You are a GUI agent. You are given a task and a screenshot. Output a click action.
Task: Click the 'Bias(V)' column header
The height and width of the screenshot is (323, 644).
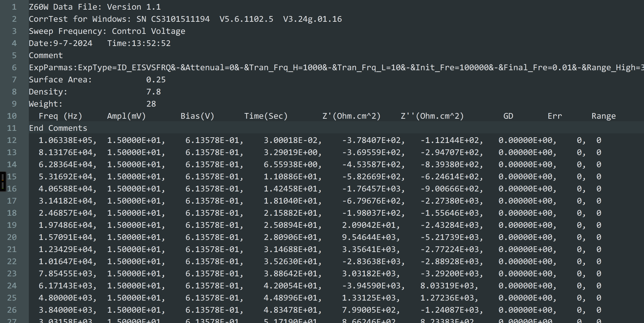[197, 116]
